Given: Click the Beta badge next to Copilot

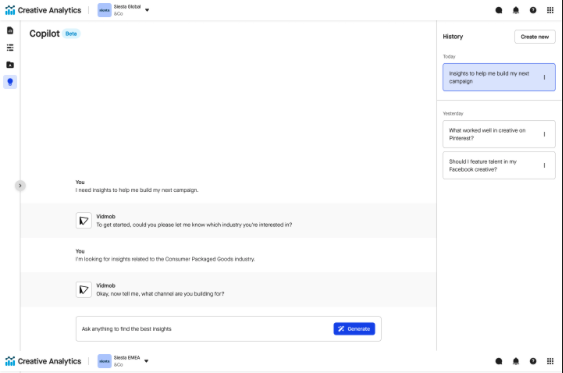Looking at the screenshot, I should 71,34.
